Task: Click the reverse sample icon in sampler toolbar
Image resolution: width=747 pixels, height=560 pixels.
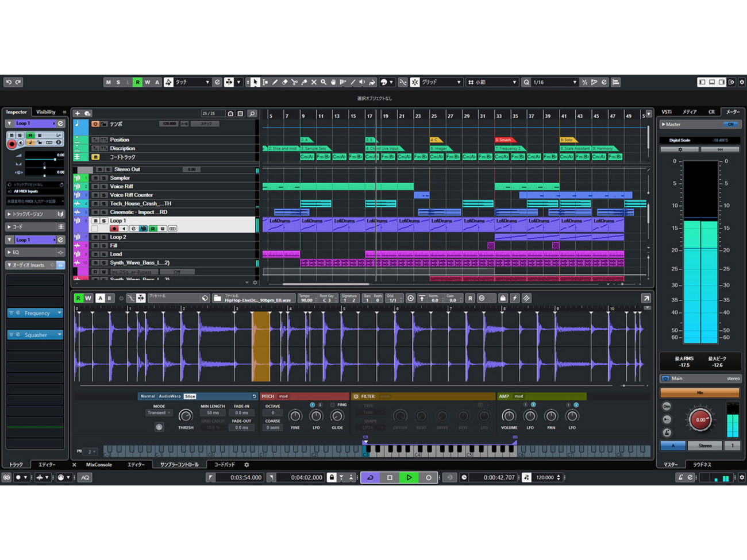Action: (x=469, y=299)
